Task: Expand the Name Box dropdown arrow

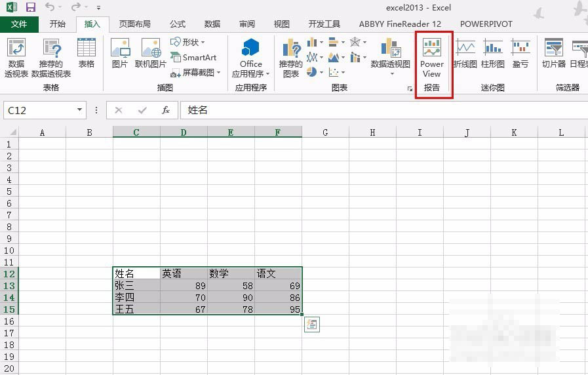Action: pos(80,110)
